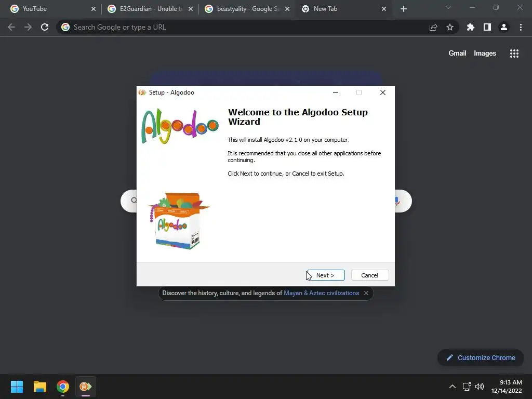Open Gmail link
The width and height of the screenshot is (532, 399).
[x=457, y=54]
